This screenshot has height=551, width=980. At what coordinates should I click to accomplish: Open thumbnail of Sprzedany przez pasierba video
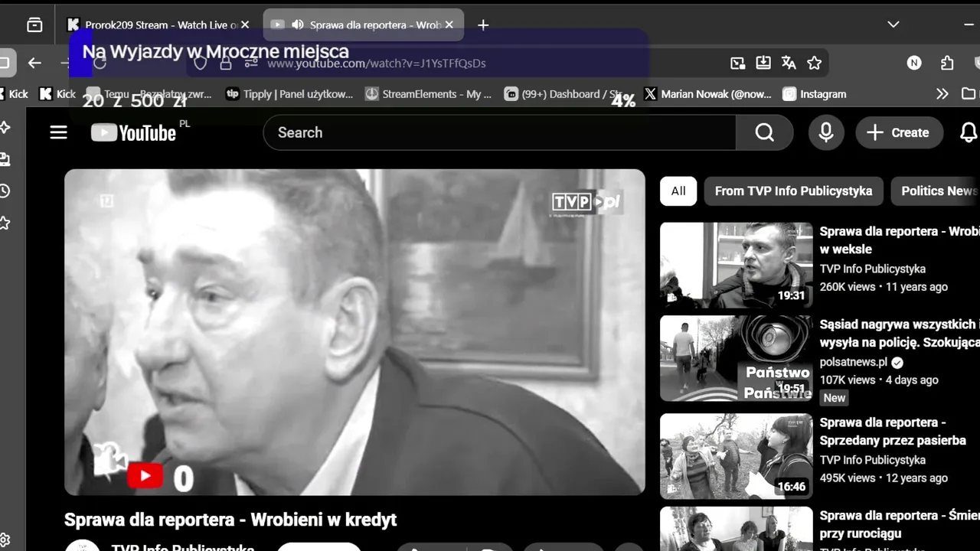coord(737,456)
